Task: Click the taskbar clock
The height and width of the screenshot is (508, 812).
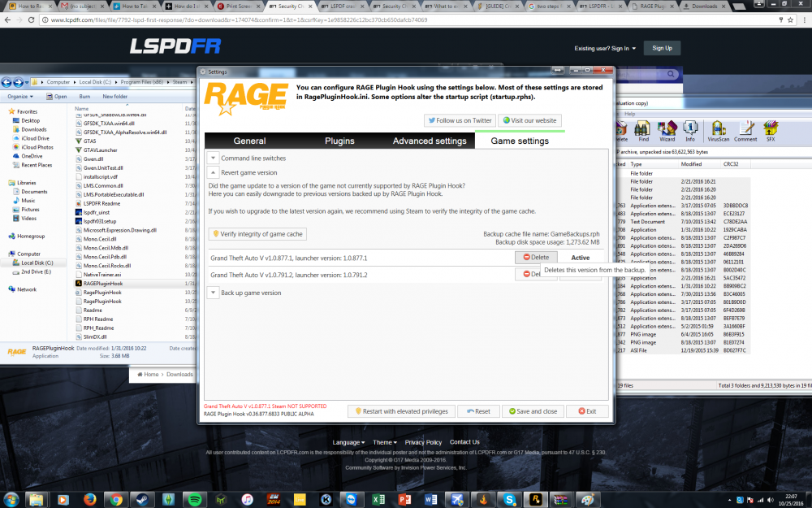Action: click(790, 500)
